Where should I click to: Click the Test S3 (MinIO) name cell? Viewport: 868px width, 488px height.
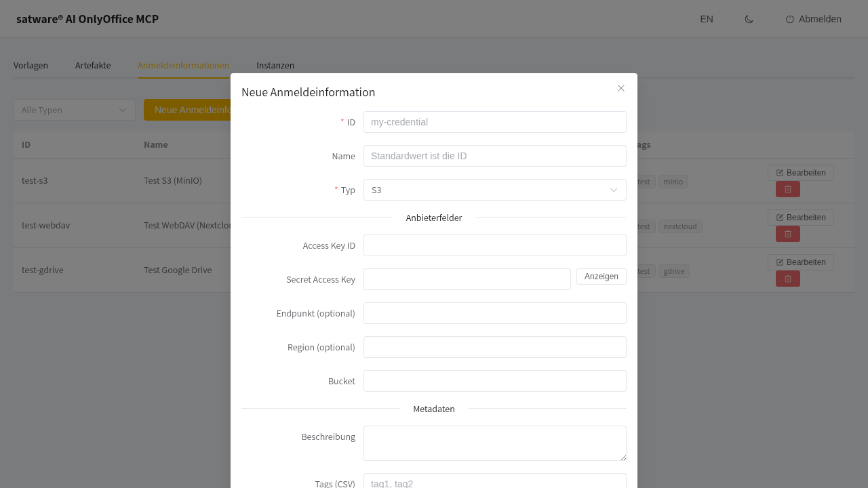(173, 181)
